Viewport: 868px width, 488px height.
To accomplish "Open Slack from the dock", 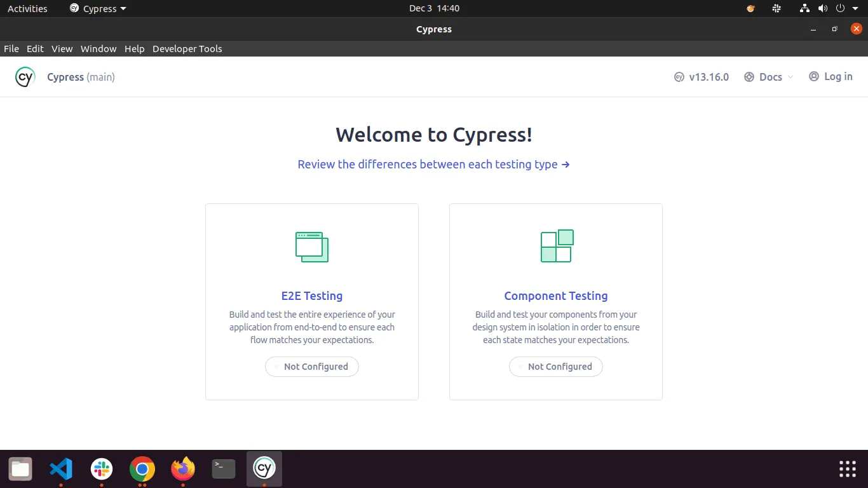I will coord(102,469).
